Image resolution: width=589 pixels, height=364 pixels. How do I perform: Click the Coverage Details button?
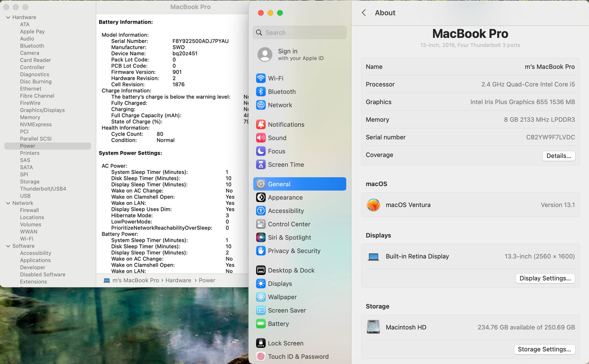tap(558, 156)
